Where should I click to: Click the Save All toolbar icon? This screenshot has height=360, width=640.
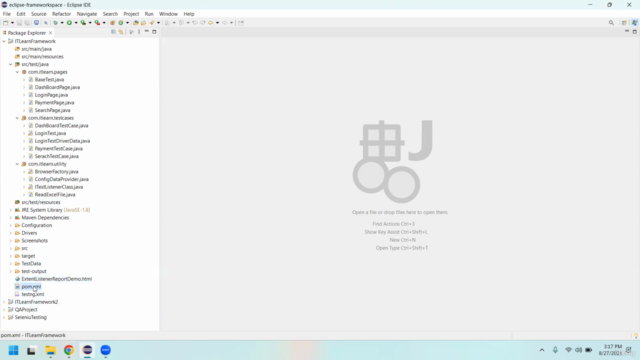point(27,23)
